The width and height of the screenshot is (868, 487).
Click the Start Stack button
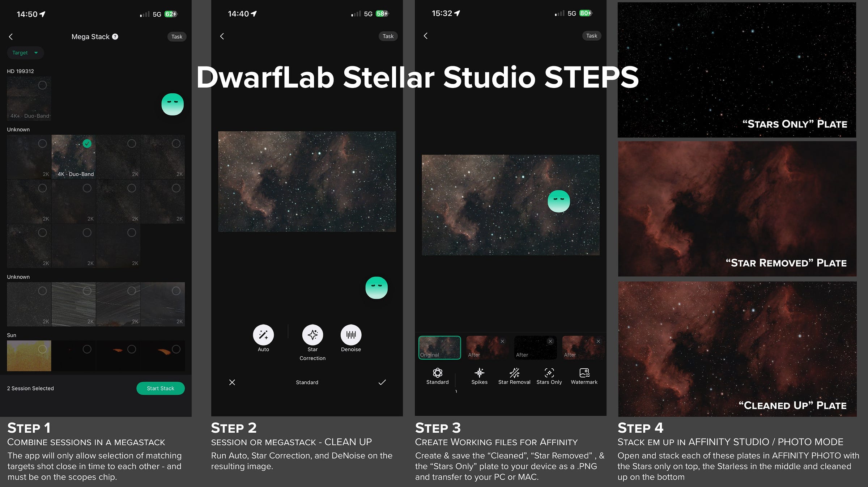coord(161,388)
